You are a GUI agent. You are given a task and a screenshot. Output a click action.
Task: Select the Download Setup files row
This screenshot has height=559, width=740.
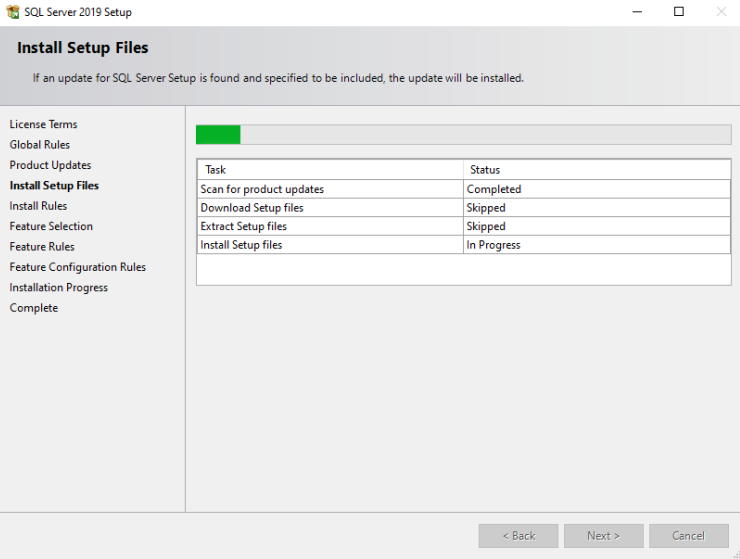coord(463,208)
